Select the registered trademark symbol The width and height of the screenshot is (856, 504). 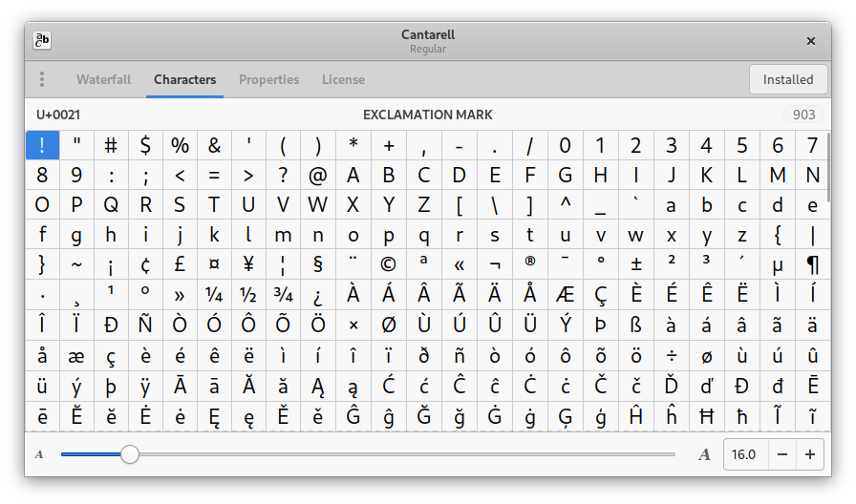[x=529, y=263]
